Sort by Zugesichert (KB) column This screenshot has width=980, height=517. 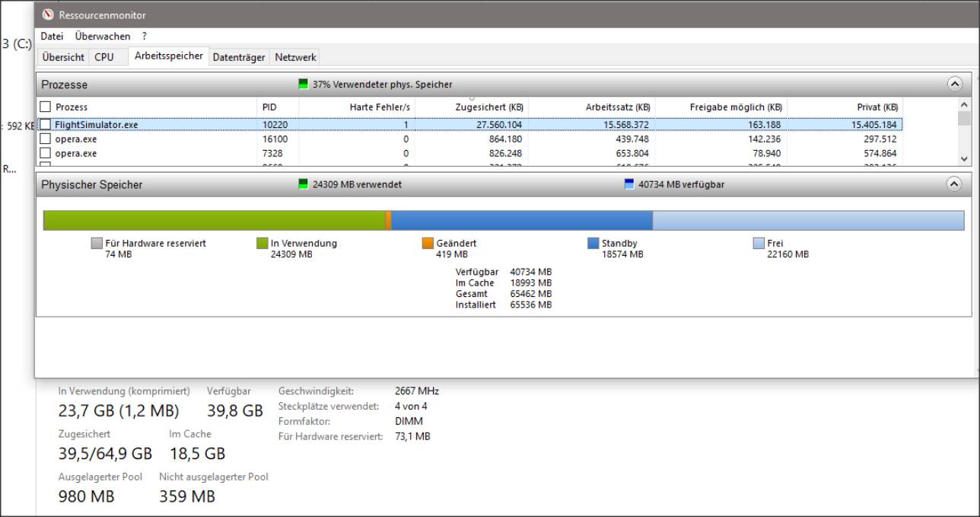click(472, 107)
